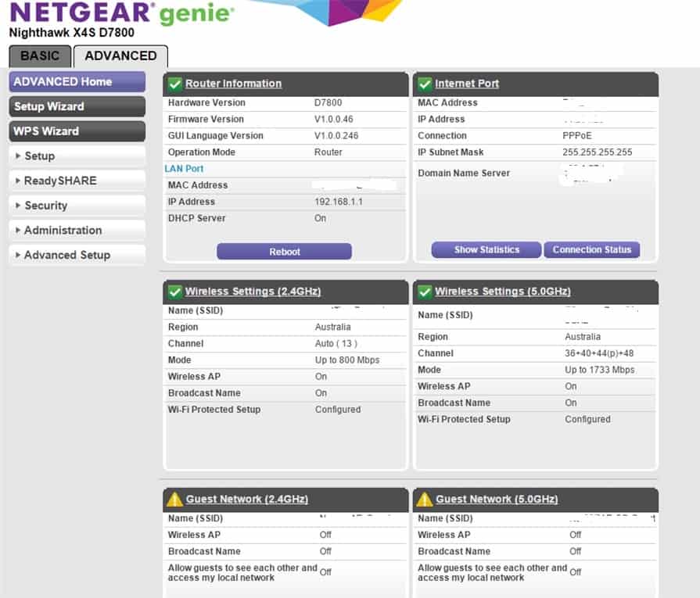
Task: Open the Connection Status dialog
Action: point(592,250)
